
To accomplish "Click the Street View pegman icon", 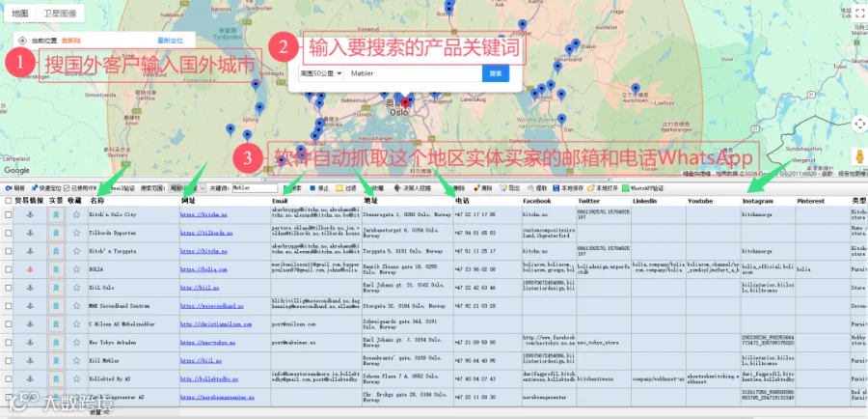I will tap(859, 156).
